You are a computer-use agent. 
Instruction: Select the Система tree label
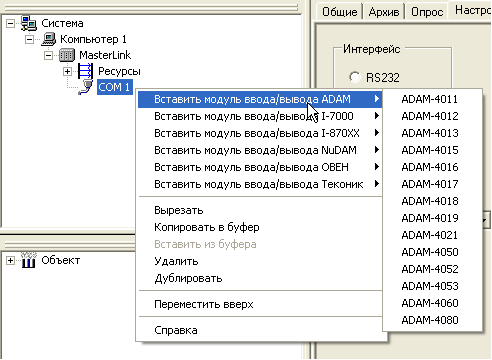(62, 23)
